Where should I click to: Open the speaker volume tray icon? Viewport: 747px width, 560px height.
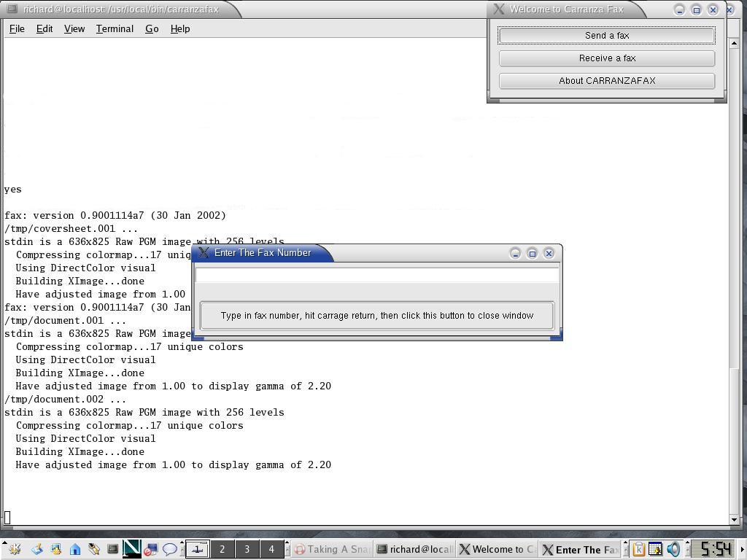(x=673, y=549)
